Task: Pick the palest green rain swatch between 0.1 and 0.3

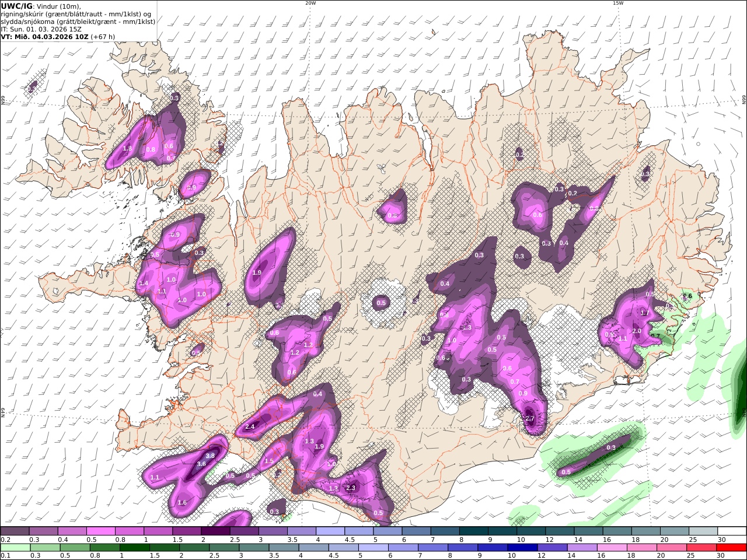Action: (x=16, y=548)
